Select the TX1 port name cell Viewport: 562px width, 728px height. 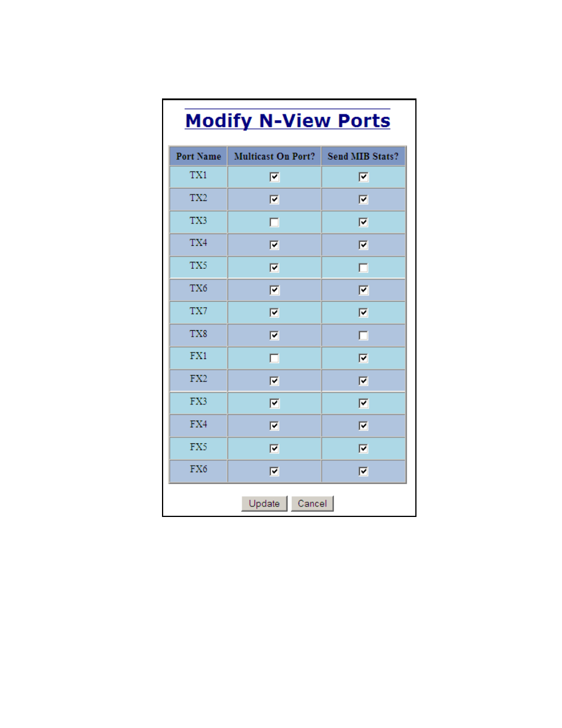199,177
